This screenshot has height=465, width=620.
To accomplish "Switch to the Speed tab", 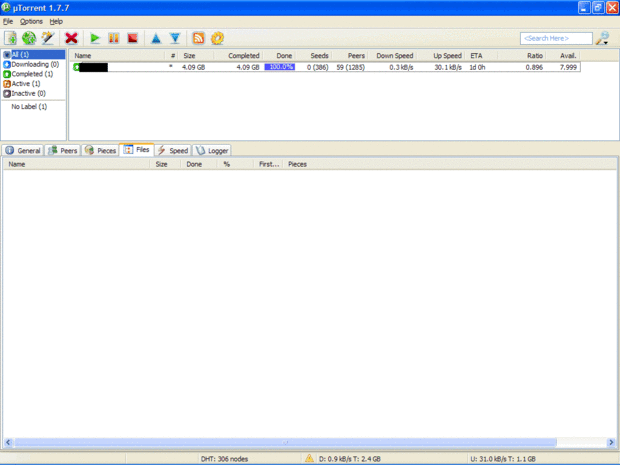I will pyautogui.click(x=173, y=151).
